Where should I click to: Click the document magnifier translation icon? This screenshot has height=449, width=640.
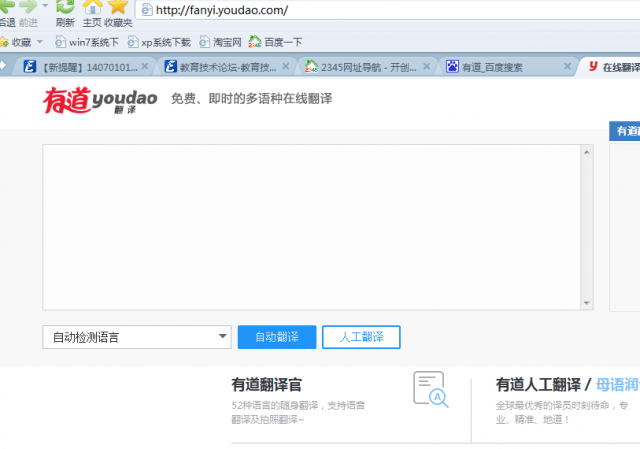pyautogui.click(x=431, y=389)
